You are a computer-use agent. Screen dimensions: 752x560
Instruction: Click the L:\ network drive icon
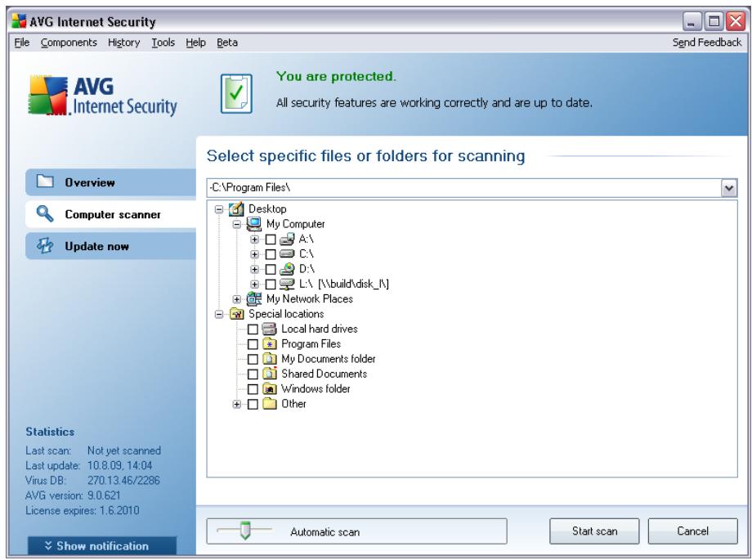(x=287, y=284)
